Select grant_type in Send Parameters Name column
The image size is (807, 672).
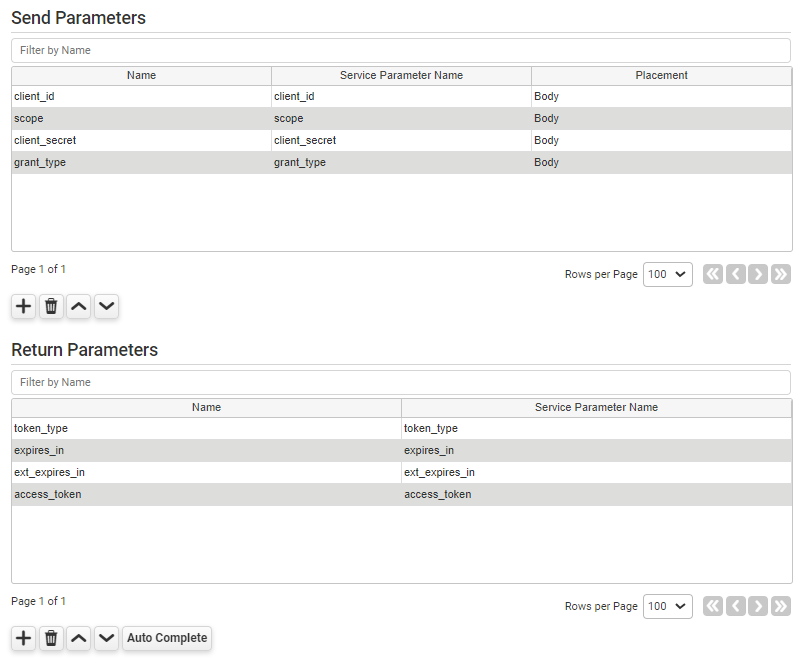142,163
